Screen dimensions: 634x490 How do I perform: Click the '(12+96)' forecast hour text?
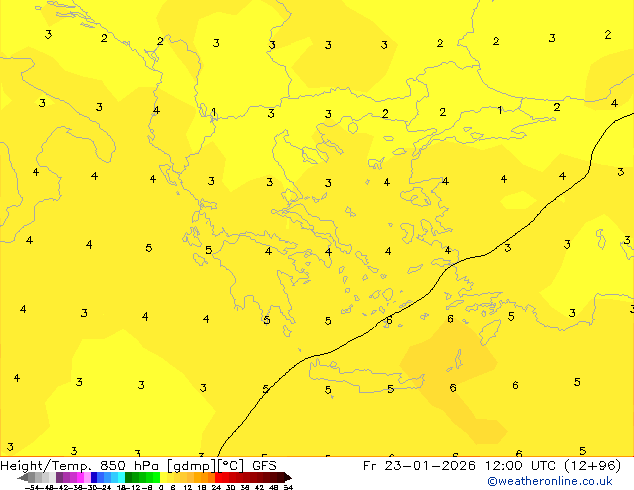(592, 466)
